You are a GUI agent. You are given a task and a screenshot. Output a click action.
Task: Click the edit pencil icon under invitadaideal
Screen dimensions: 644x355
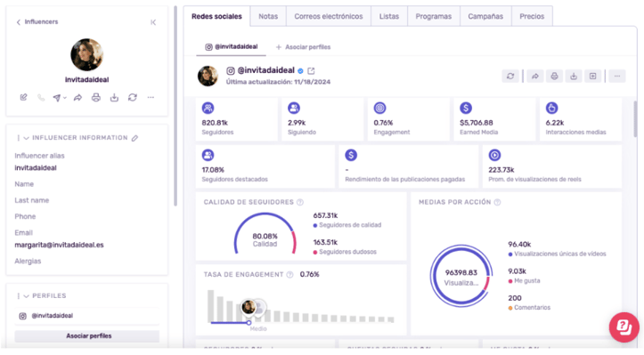click(x=23, y=97)
